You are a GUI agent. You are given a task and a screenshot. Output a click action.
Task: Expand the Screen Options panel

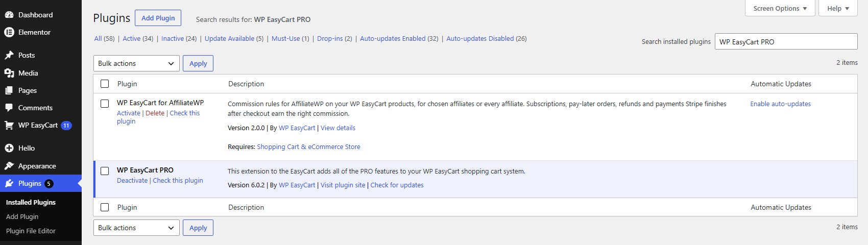[780, 8]
